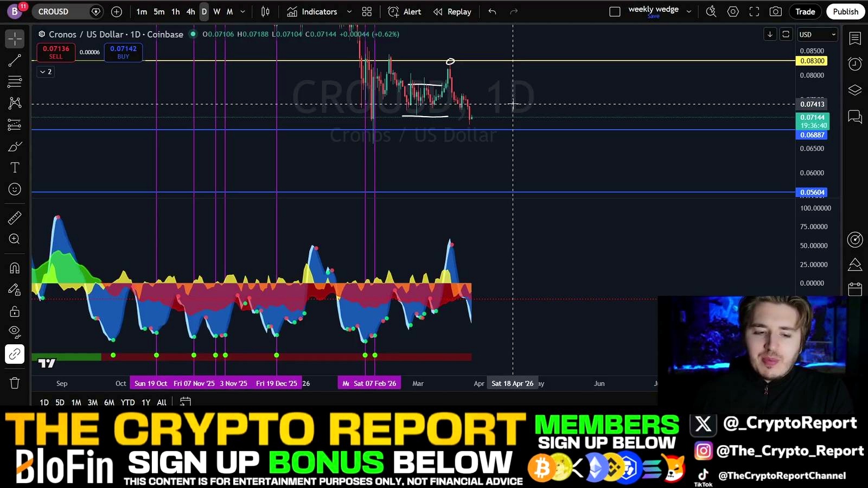Select the trend line drawing tool
The height and width of the screenshot is (488, 868).
(15, 60)
